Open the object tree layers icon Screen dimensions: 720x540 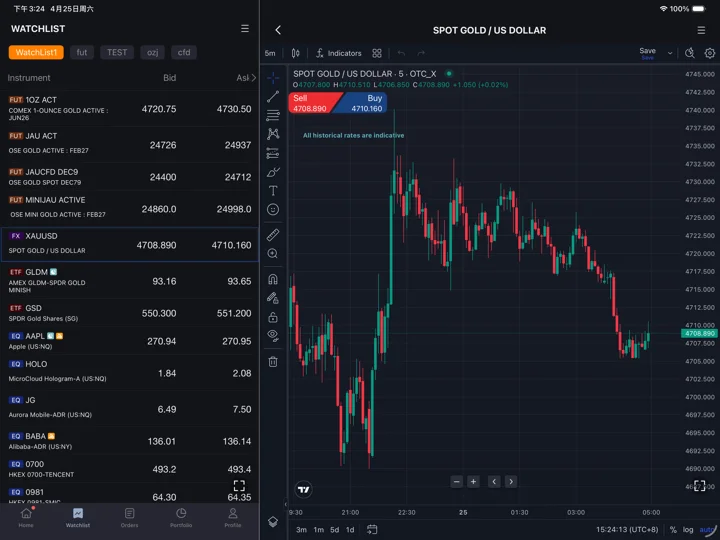(x=273, y=522)
